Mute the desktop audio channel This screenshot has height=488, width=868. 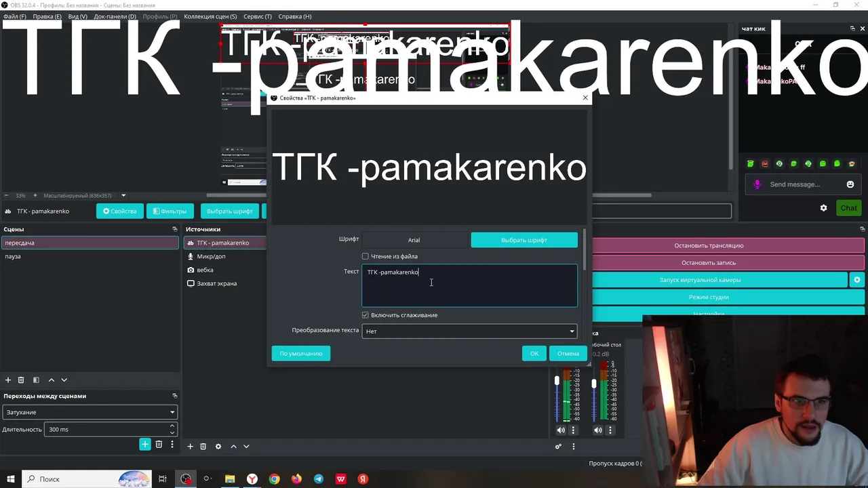click(598, 430)
